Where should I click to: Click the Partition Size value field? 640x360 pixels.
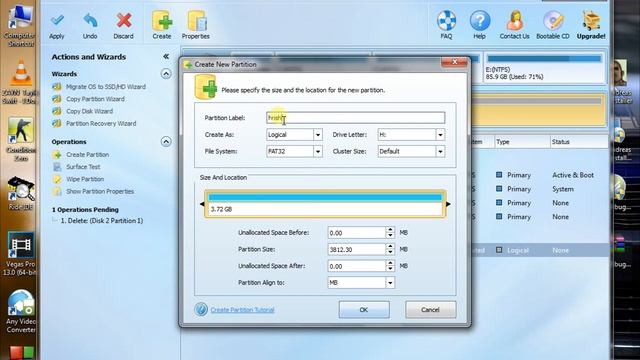pyautogui.click(x=357, y=249)
